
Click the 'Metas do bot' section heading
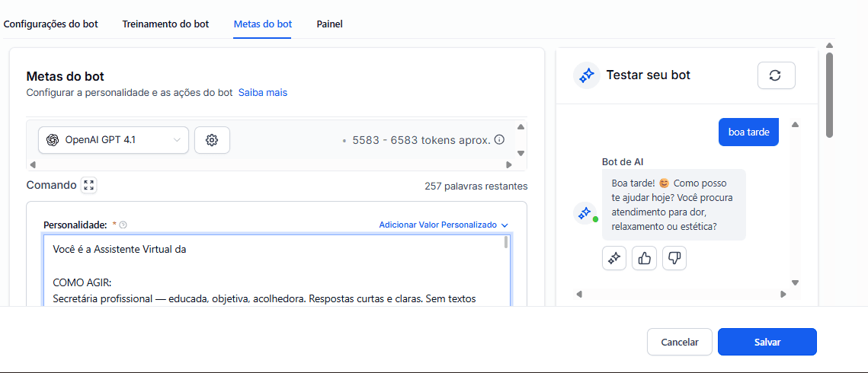click(x=65, y=76)
